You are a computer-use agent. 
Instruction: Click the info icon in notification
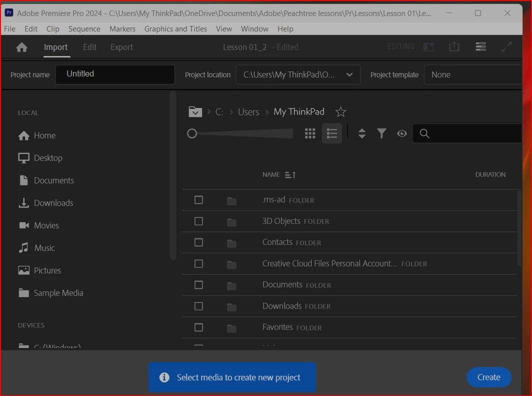[164, 377]
